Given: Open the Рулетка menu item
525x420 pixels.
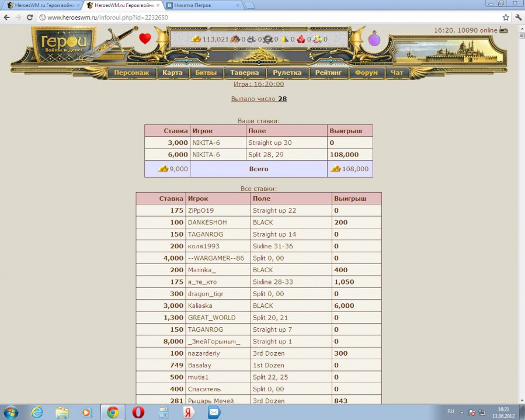Looking at the screenshot, I should pyautogui.click(x=287, y=73).
